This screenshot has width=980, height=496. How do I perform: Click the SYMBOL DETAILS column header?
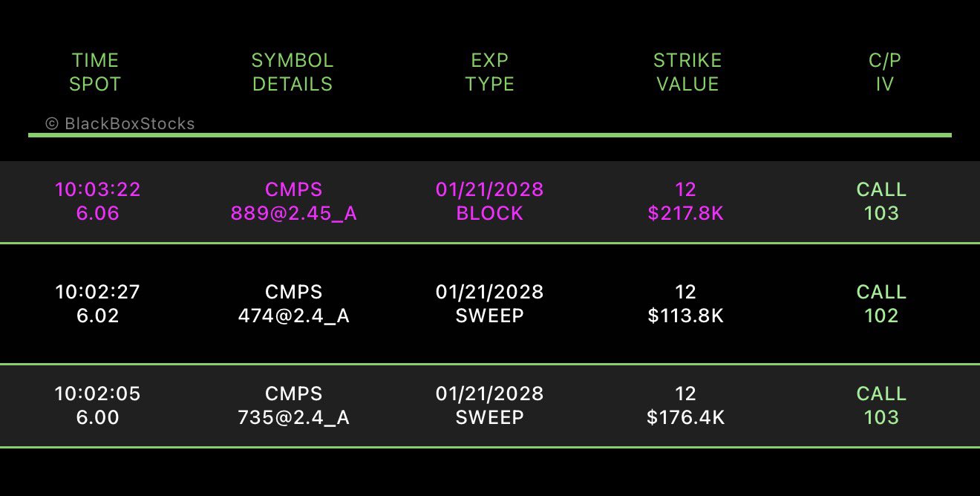click(x=293, y=72)
